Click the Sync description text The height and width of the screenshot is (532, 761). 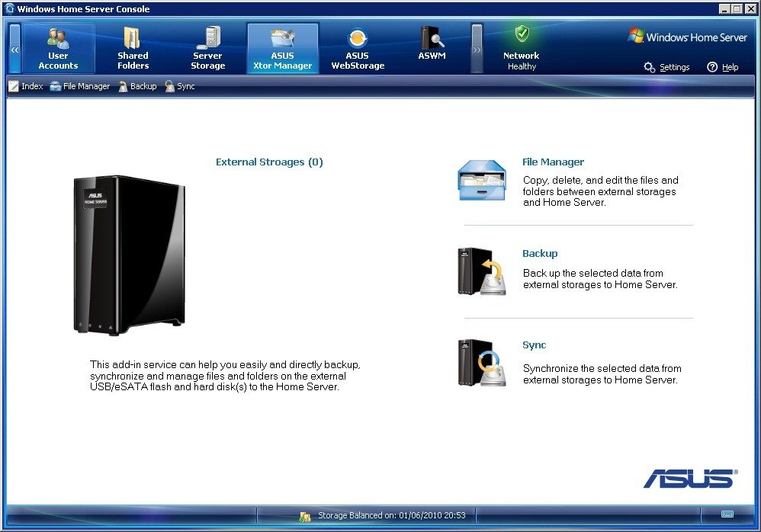(x=602, y=374)
